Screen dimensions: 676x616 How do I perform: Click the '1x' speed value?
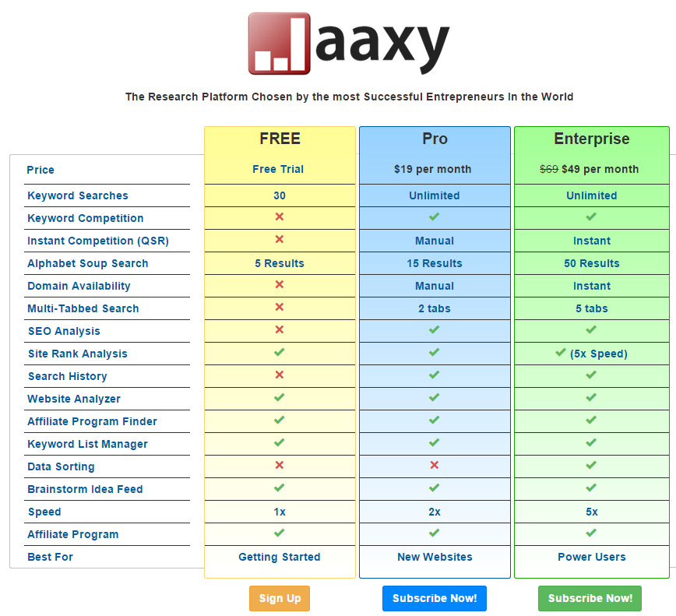click(x=280, y=512)
